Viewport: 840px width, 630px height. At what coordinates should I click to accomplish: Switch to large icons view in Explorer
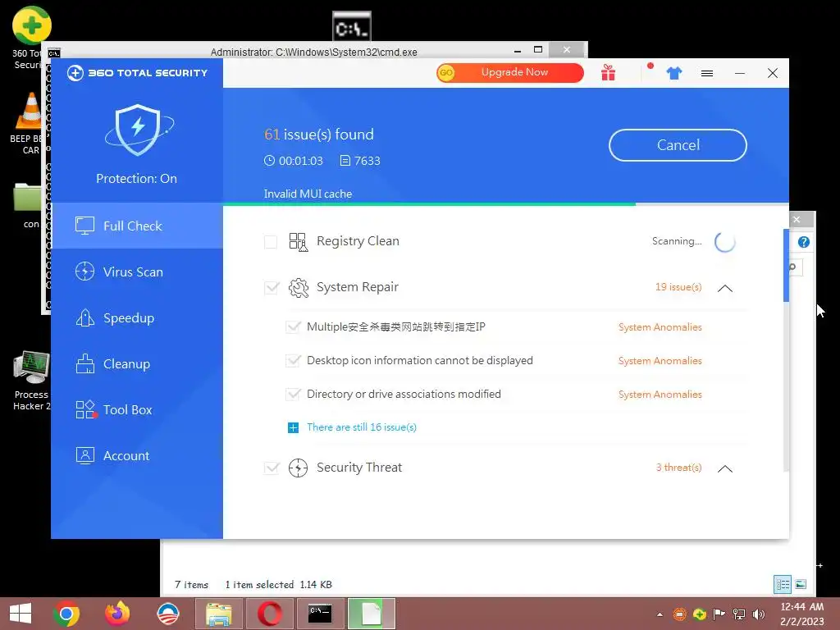[801, 584]
